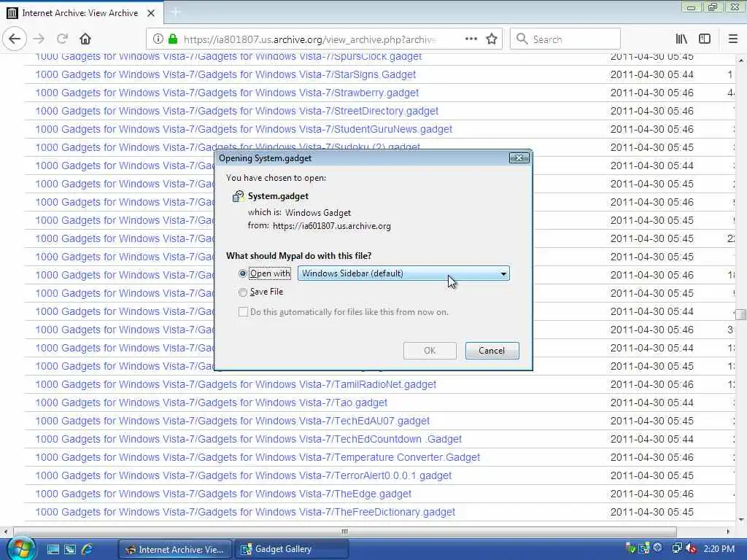The height and width of the screenshot is (560, 747).
Task: Toggle the sidebars icon in toolbar
Action: pyautogui.click(x=705, y=39)
